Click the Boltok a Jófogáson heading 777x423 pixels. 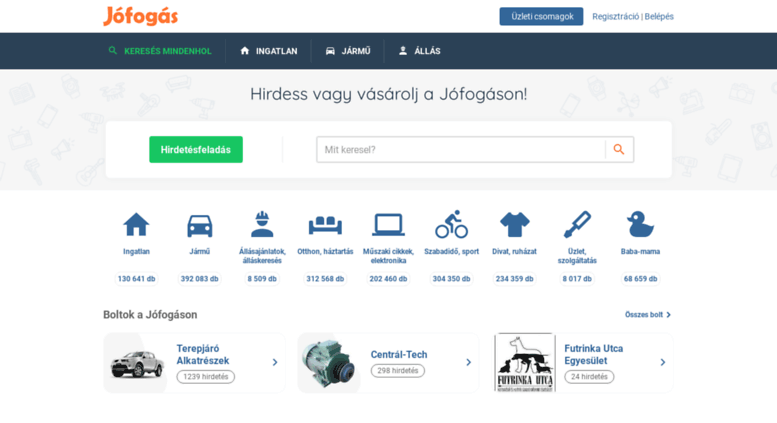pyautogui.click(x=150, y=315)
